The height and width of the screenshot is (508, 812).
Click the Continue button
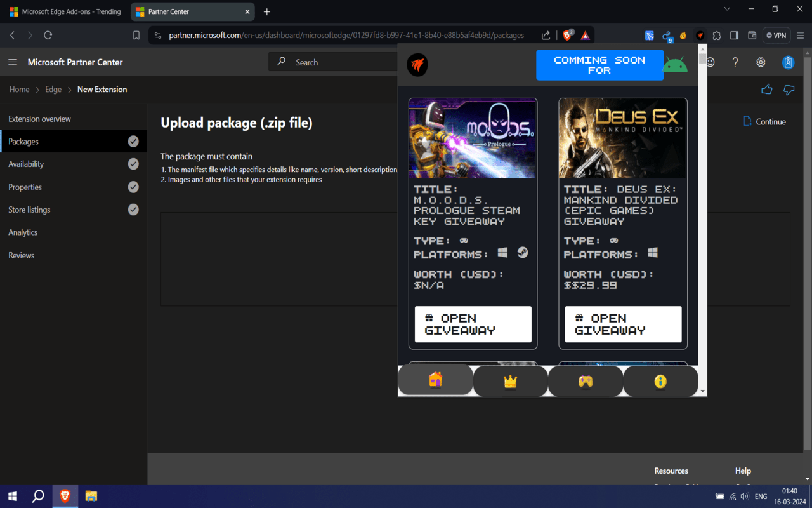(x=764, y=121)
